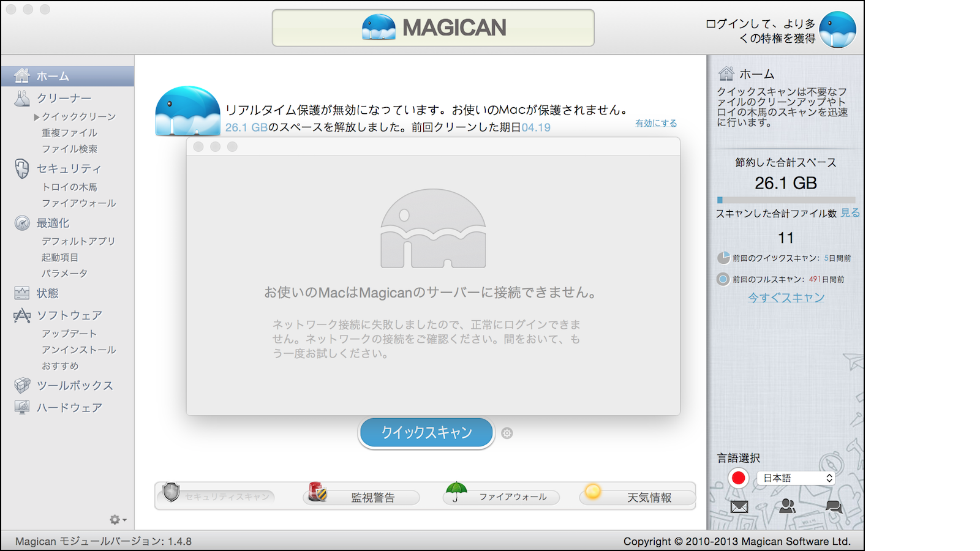This screenshot has width=980, height=551.
Task: Click the Toolbox (ツールボックス) box icon
Action: [22, 385]
